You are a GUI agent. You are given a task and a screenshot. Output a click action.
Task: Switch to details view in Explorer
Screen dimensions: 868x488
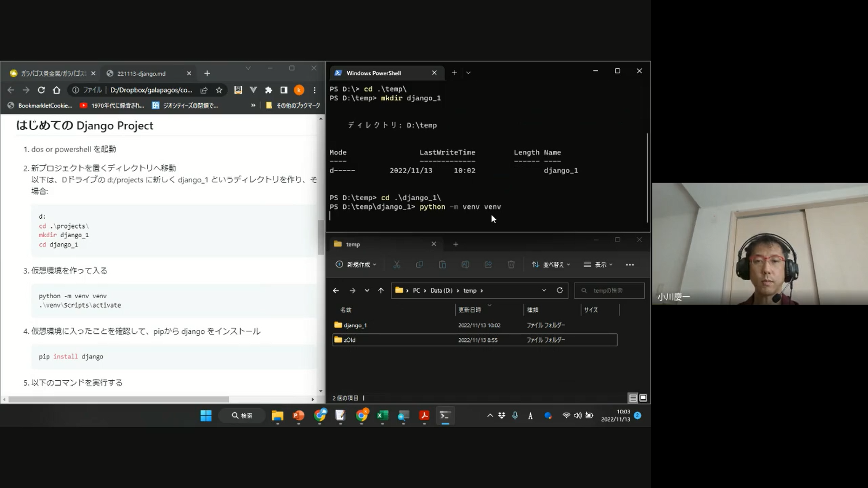pos(633,398)
